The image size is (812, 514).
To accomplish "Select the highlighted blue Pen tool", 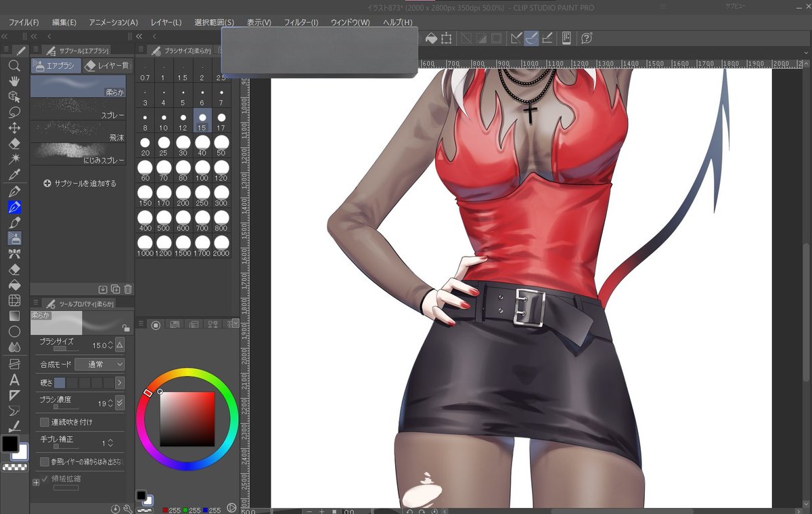I will pyautogui.click(x=14, y=207).
